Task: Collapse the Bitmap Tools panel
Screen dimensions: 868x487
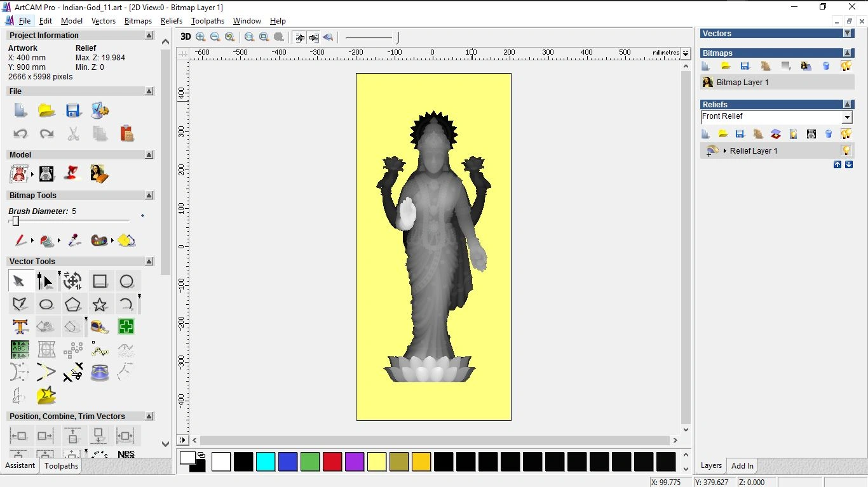Action: [x=149, y=195]
